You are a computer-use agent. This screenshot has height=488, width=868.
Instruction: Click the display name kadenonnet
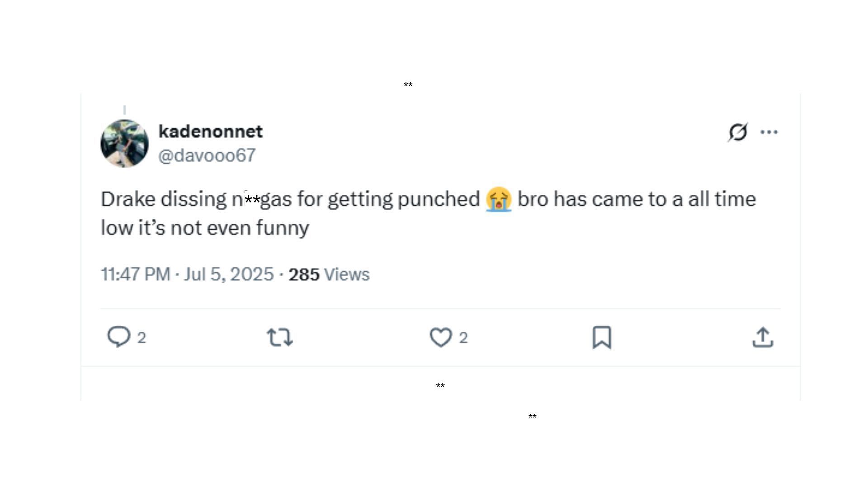point(210,131)
